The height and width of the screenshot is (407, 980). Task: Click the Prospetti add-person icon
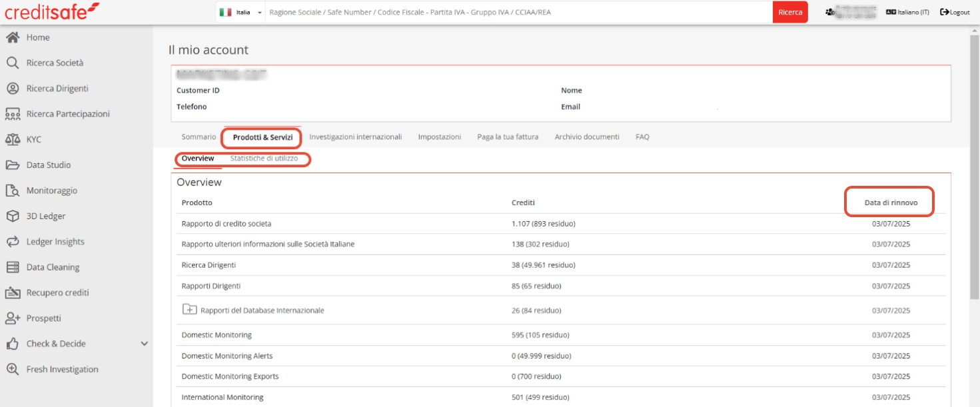[x=12, y=318]
